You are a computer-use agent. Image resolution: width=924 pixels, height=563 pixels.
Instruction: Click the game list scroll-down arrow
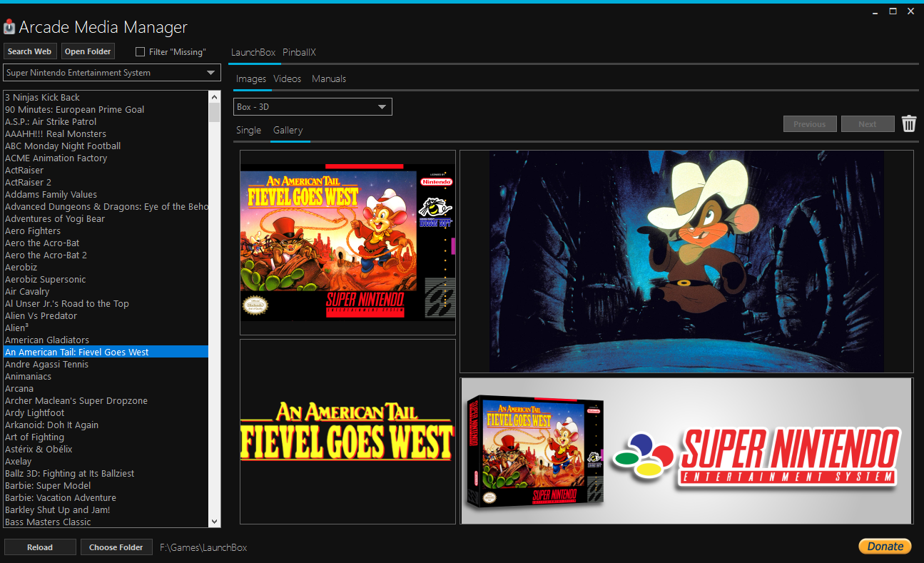tap(215, 522)
